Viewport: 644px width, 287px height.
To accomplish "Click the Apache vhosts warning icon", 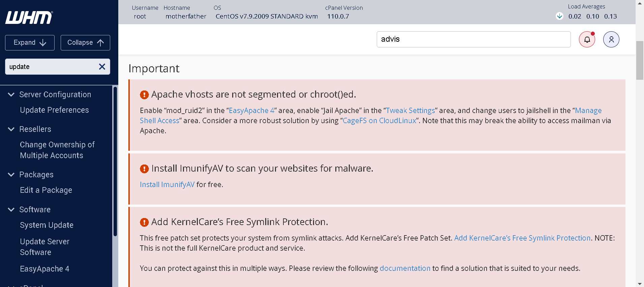I will coord(144,95).
